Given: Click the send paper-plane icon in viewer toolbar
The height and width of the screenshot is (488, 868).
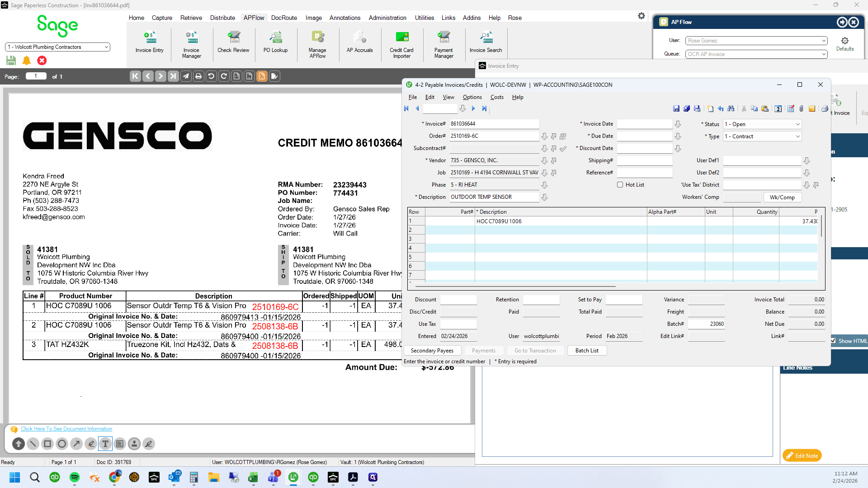Looking at the screenshot, I should pos(186,76).
